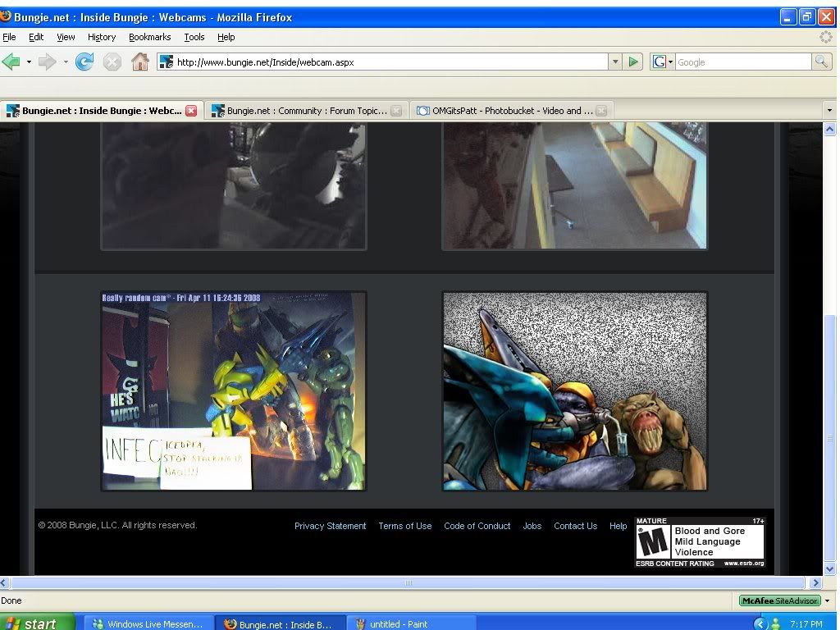Click the green Back arrow button
This screenshot has height=630, width=840.
pyautogui.click(x=11, y=62)
